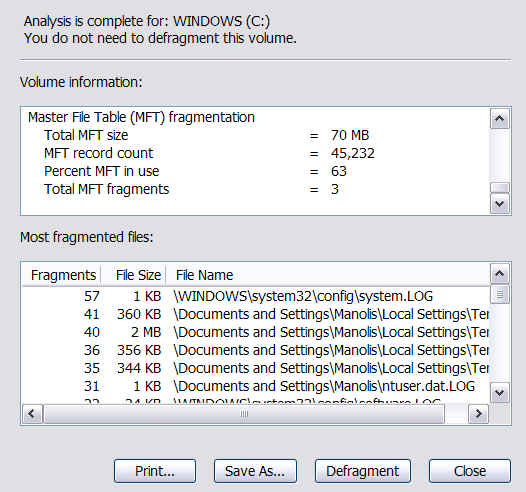
Task: Click the Print... button
Action: [155, 471]
